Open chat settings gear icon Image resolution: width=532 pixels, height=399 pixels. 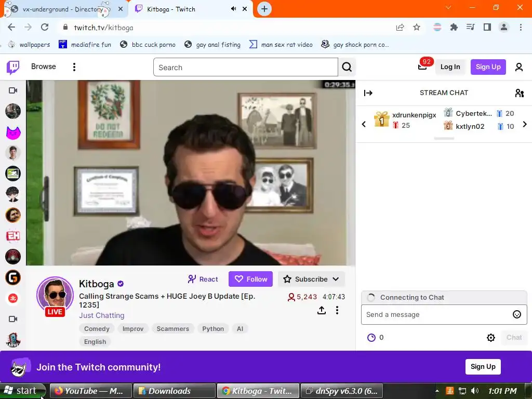(x=490, y=338)
